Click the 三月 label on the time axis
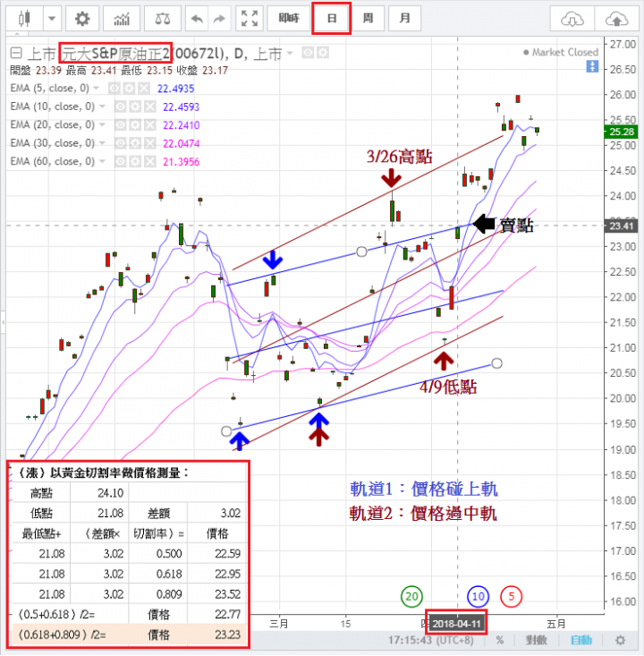644x656 pixels. [279, 624]
